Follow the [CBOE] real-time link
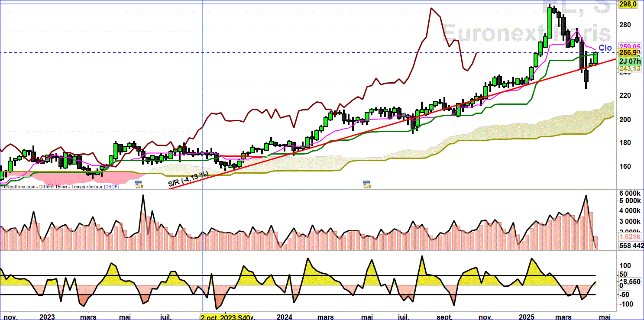Viewport: 644px width, 320px height. (x=110, y=187)
